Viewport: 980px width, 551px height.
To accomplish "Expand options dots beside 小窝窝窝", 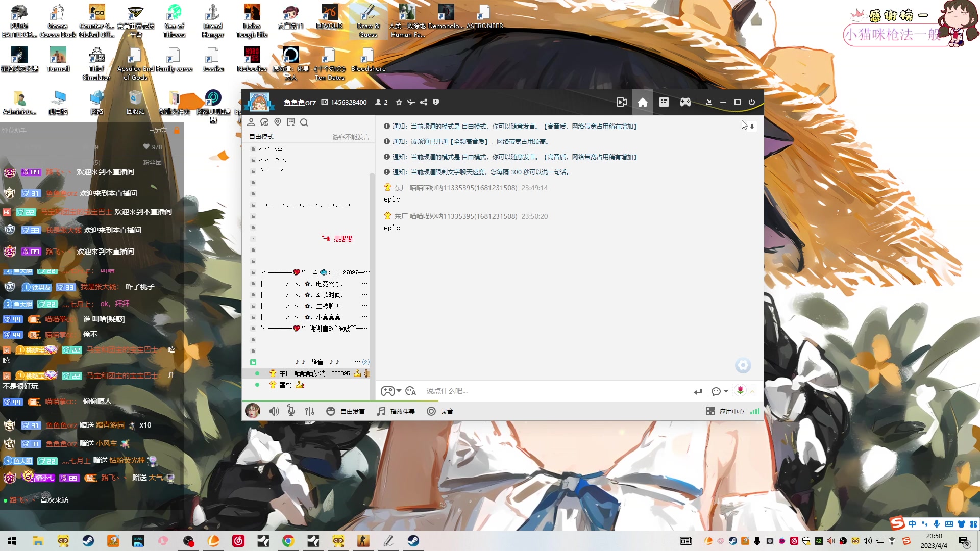I will (364, 317).
